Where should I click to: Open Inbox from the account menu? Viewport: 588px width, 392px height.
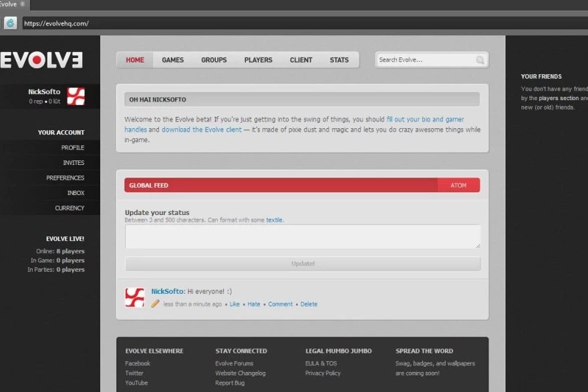[76, 193]
